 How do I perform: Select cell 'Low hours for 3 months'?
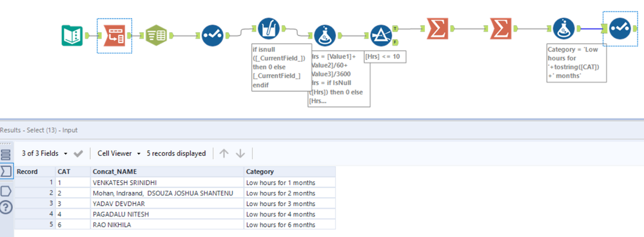click(289, 204)
